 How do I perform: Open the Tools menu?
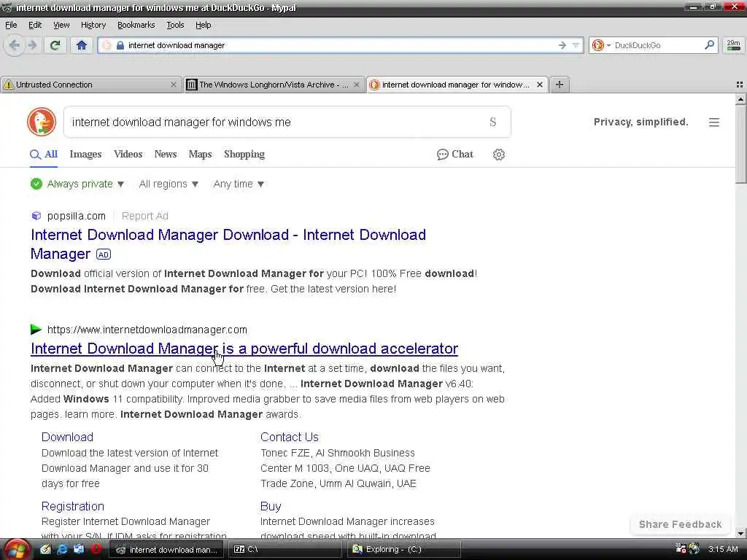175,25
